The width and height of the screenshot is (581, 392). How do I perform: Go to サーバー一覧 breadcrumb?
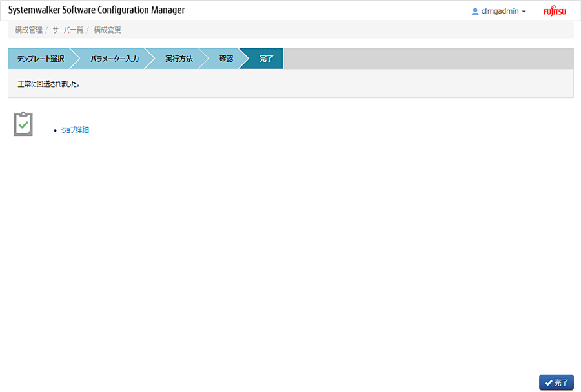(68, 30)
